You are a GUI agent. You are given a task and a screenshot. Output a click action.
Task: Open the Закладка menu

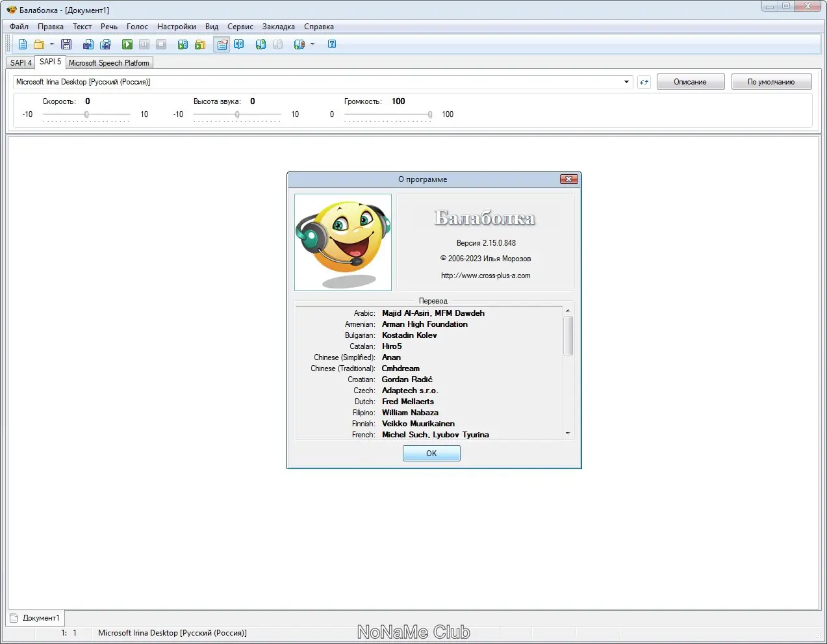(x=279, y=27)
